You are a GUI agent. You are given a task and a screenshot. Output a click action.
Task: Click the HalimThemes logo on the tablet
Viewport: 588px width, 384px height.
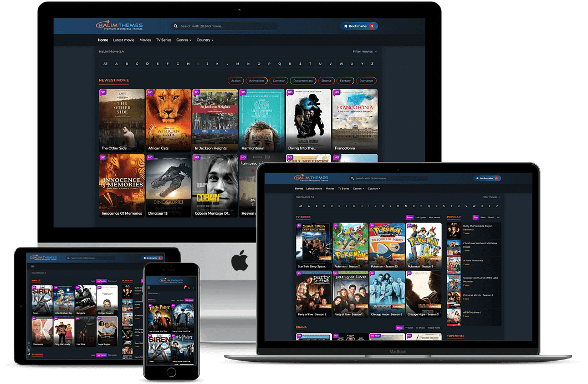pyautogui.click(x=43, y=257)
